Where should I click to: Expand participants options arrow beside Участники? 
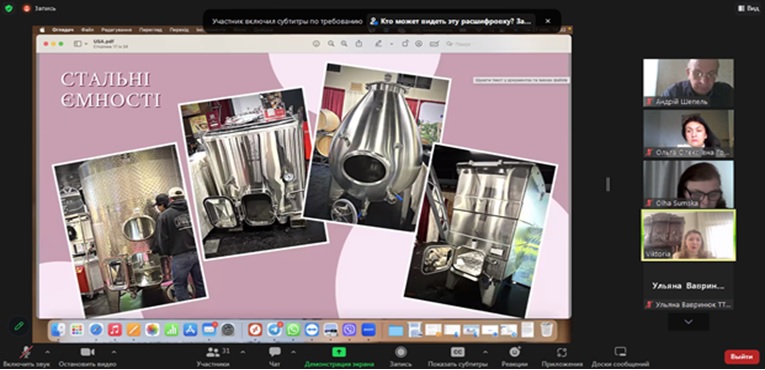coord(243,351)
